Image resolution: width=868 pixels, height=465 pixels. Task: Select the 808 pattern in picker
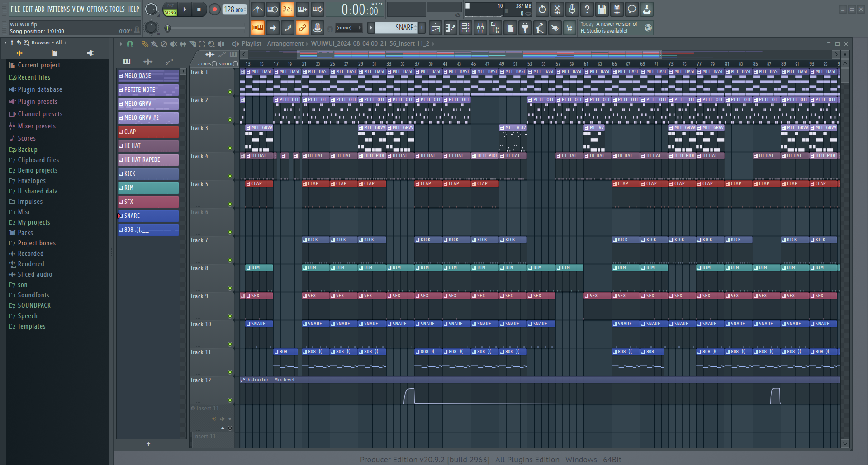148,230
